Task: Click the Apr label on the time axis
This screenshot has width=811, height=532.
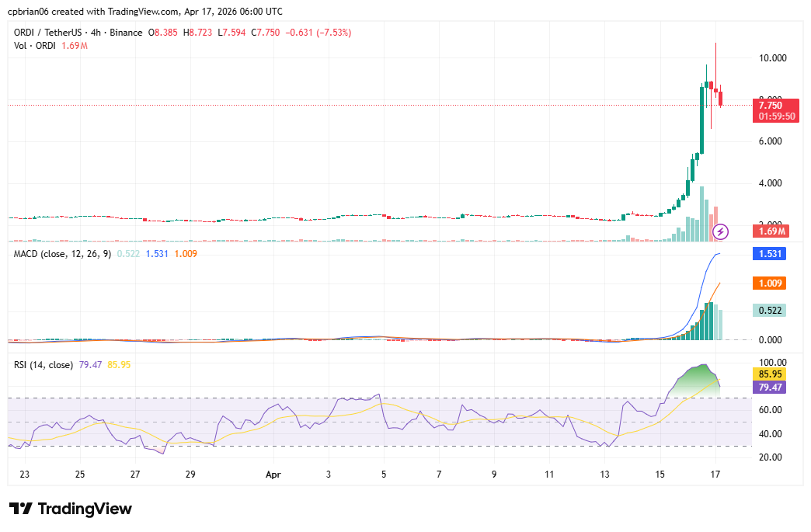Action: point(273,474)
